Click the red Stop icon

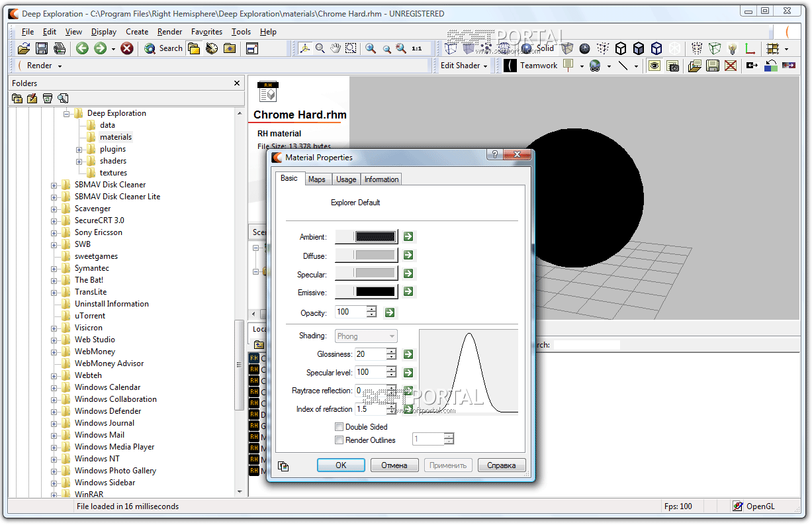[127, 48]
